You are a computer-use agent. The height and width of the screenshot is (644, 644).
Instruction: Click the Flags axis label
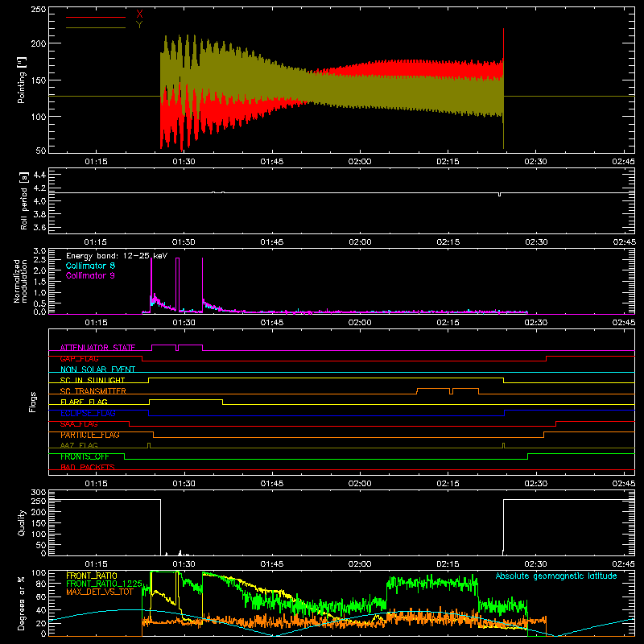coord(33,402)
